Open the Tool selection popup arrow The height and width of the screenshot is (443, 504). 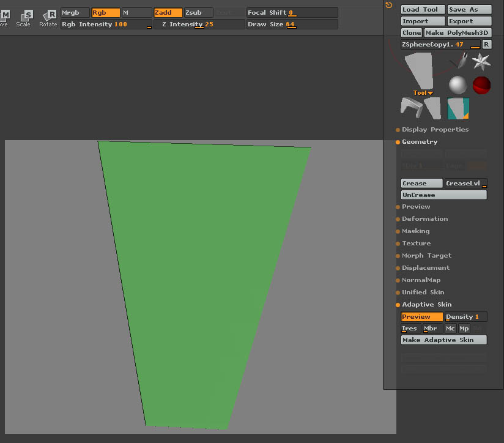(423, 93)
